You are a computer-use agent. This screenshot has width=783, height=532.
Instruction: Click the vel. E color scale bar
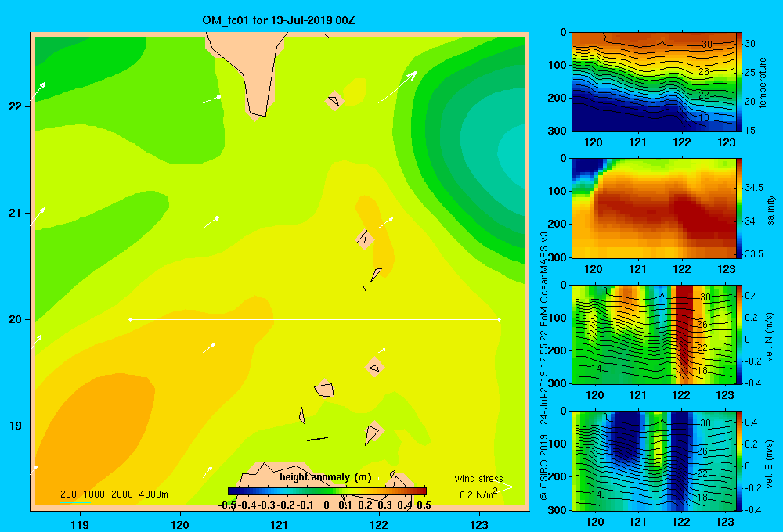[x=739, y=461]
